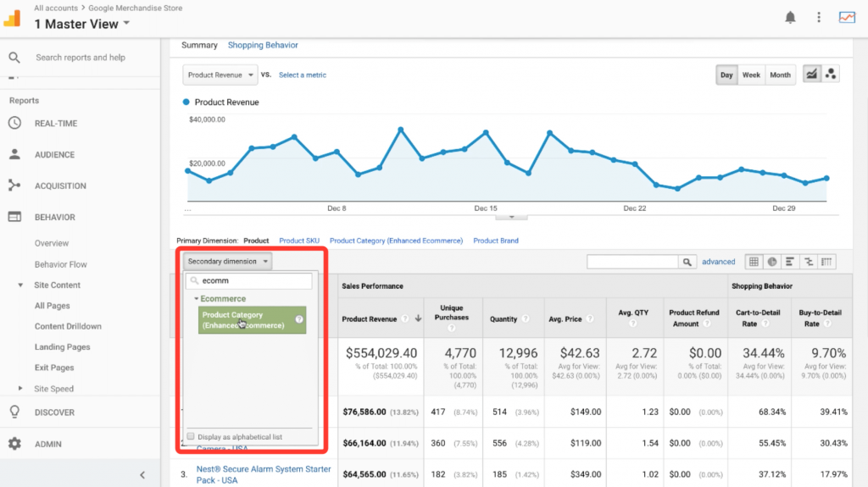
Task: Click the All accounts breadcrumb
Action: [x=56, y=8]
